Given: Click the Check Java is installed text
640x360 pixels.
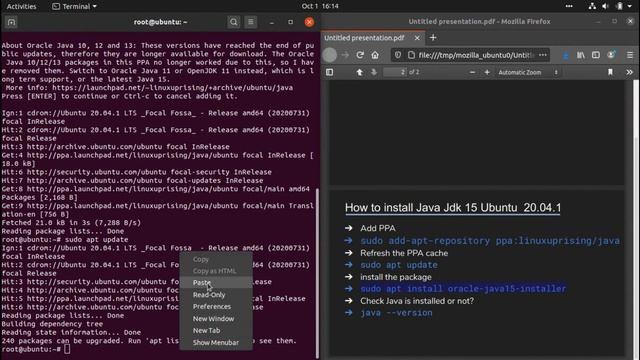Looking at the screenshot, I should [x=417, y=301].
